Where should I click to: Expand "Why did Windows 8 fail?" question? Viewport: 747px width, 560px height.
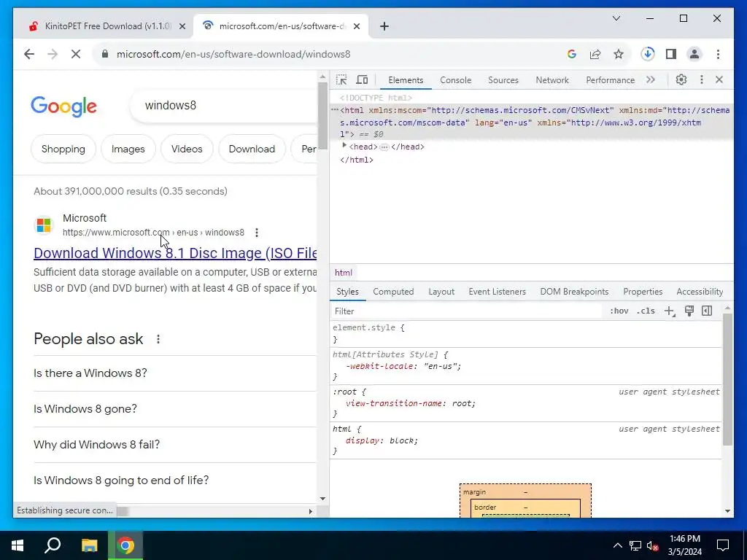pos(175,445)
